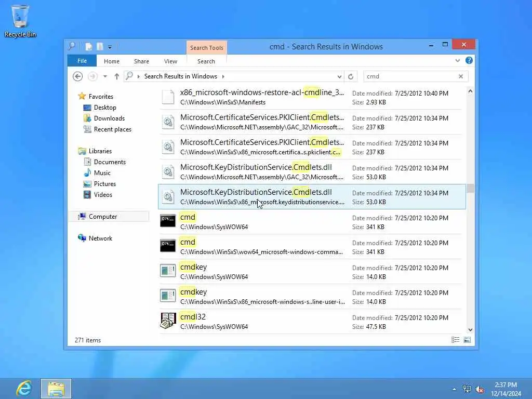Click the New Folder quick access icon
This screenshot has width=532, height=399.
100,47
